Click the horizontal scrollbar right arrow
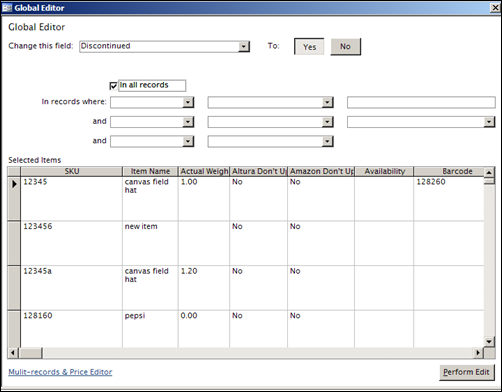 tap(478, 352)
